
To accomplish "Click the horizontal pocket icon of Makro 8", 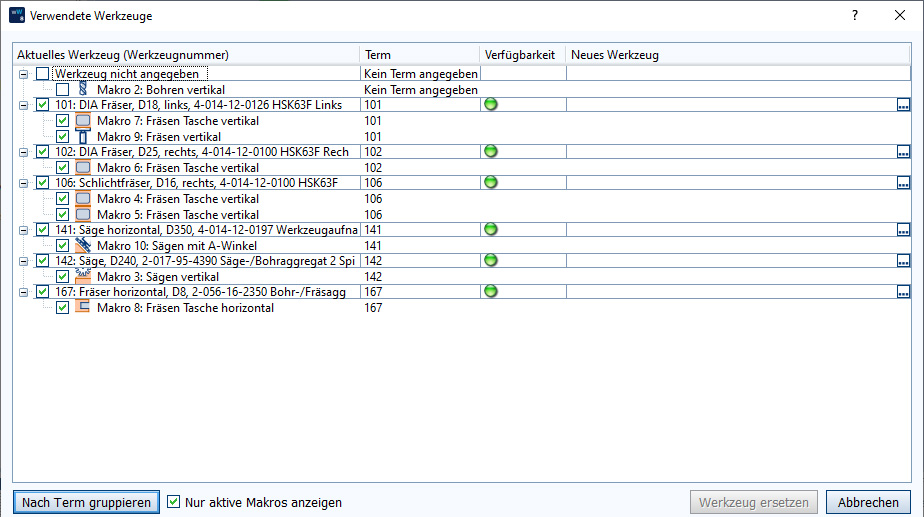I will tap(83, 307).
